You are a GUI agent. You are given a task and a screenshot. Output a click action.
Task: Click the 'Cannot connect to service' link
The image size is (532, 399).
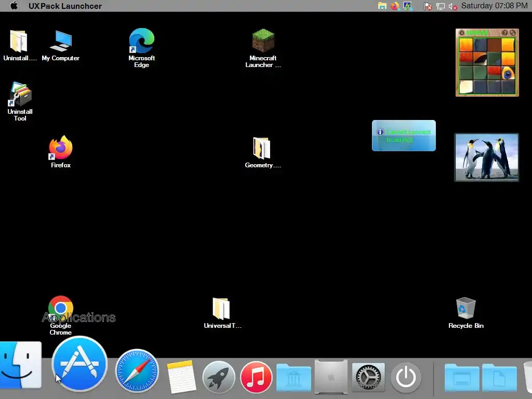coord(408,136)
